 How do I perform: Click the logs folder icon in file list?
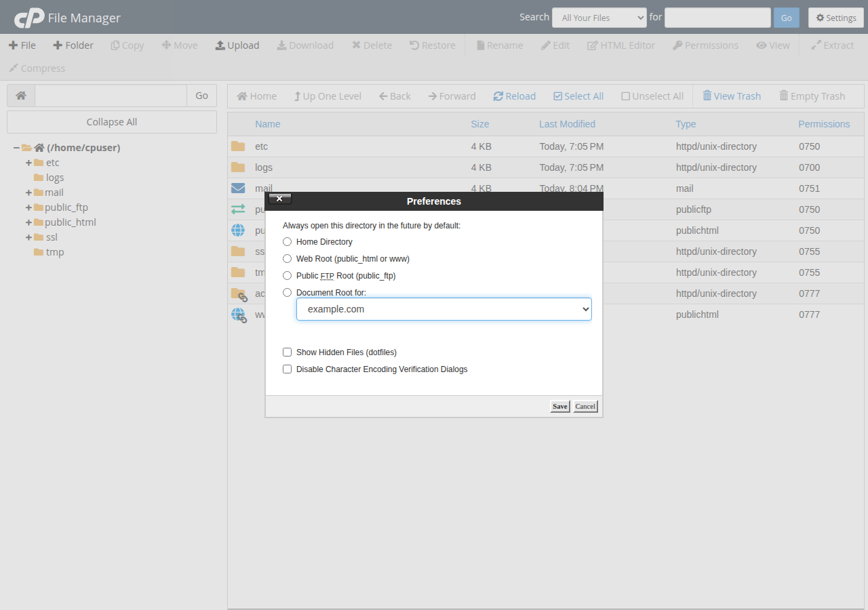(x=238, y=167)
